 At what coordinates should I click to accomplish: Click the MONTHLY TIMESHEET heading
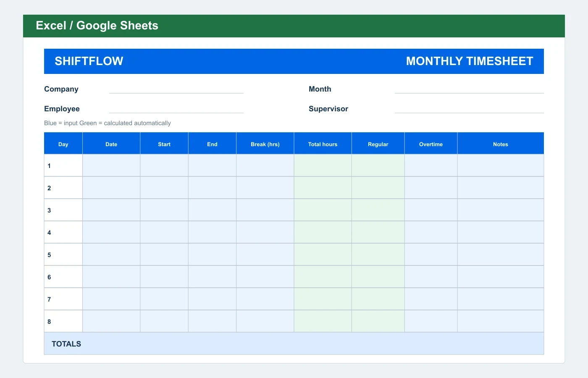(x=470, y=61)
